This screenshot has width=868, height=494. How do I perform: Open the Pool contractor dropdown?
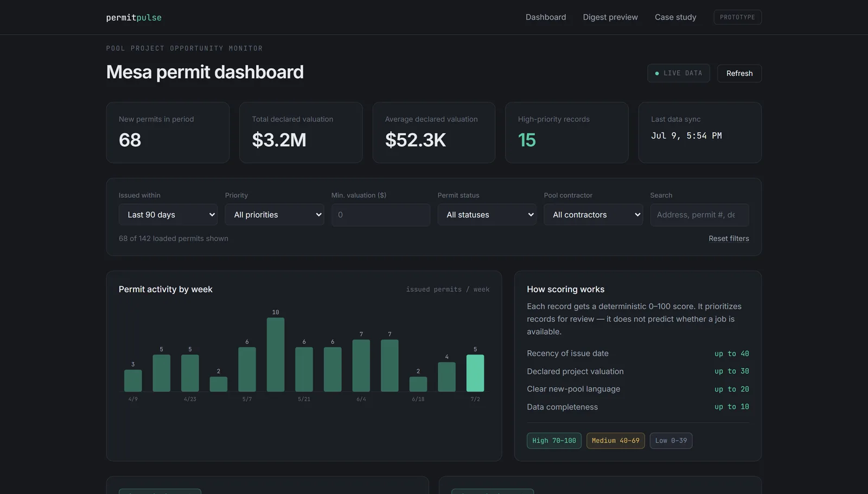point(593,215)
